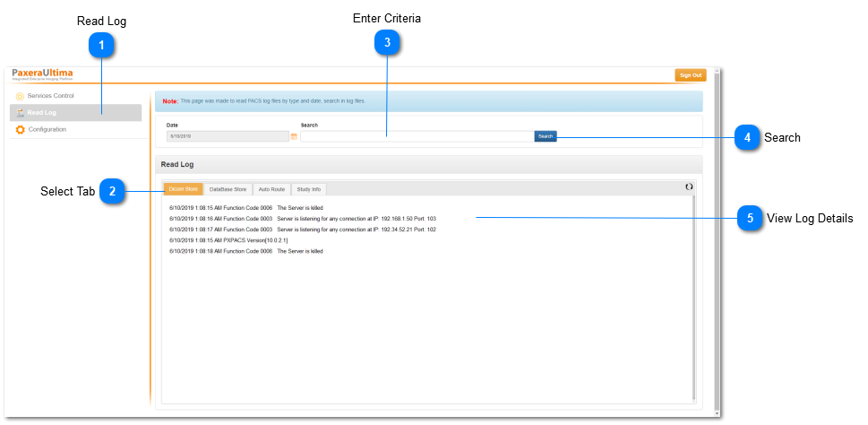868x425 pixels.
Task: Open the Services Control page
Action: tap(50, 95)
